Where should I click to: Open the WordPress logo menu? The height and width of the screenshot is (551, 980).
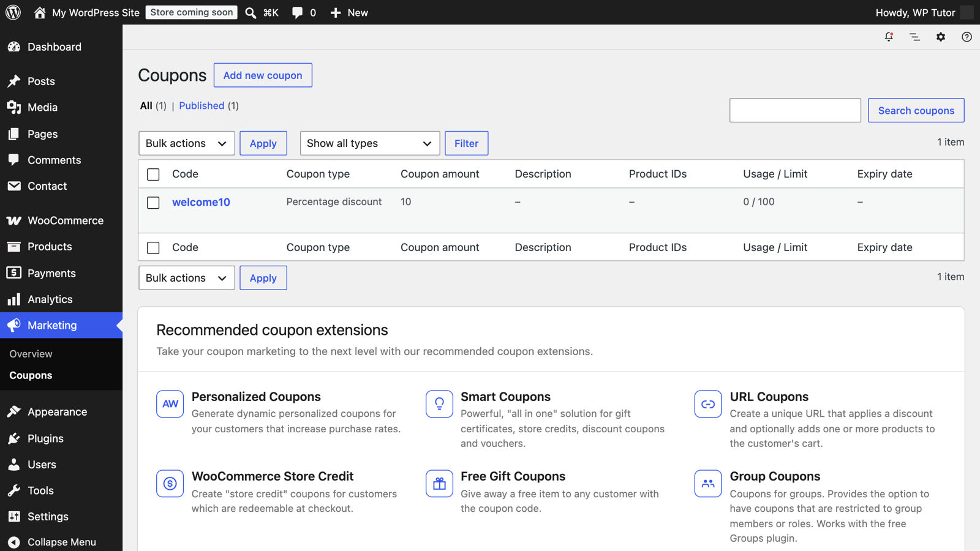(13, 12)
